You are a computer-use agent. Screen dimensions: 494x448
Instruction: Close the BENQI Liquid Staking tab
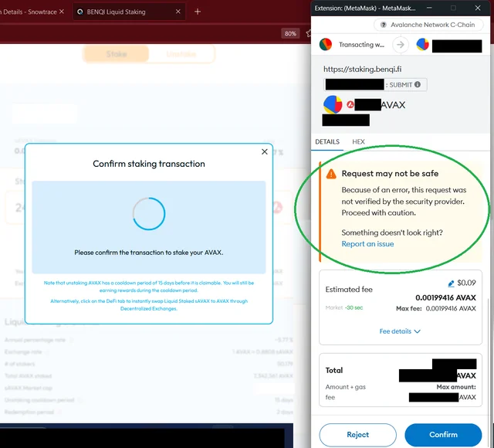[x=178, y=12]
